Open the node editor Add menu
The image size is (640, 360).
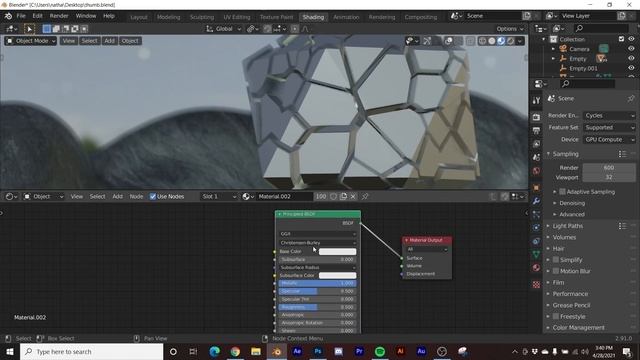pos(118,197)
